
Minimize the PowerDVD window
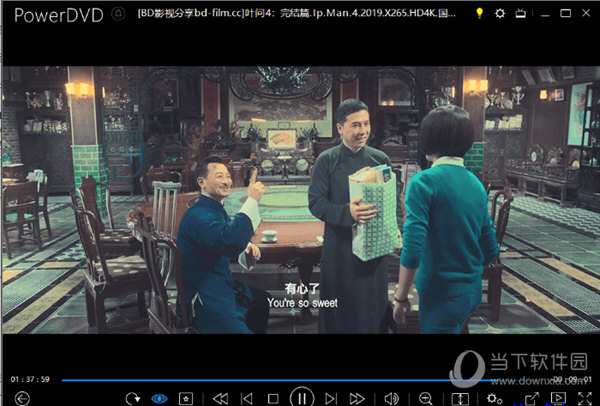(545, 15)
